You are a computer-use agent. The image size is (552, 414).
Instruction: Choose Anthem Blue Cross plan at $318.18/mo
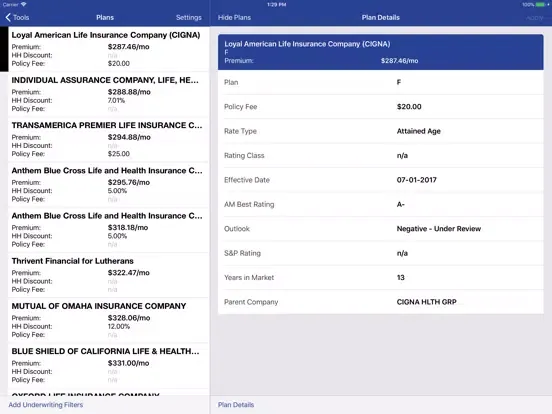pyautogui.click(x=108, y=230)
